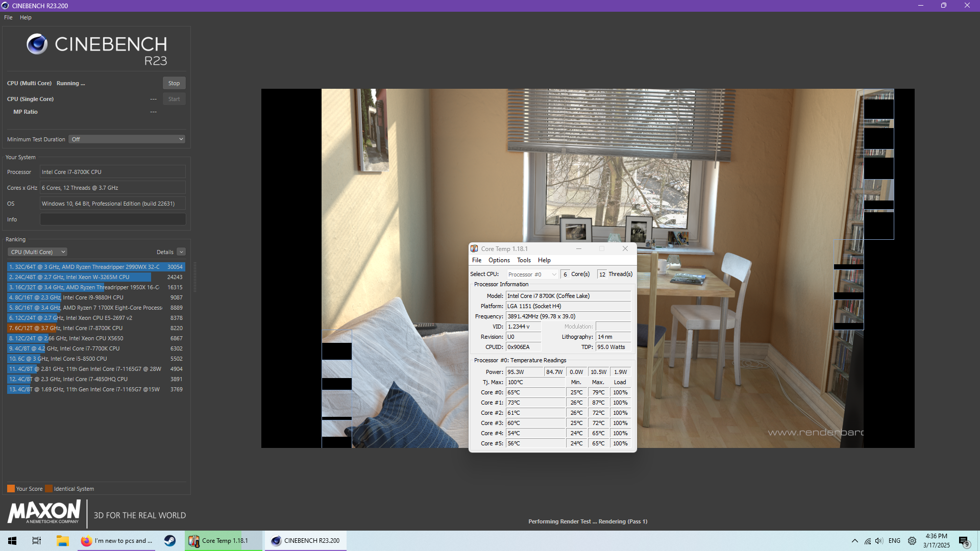The height and width of the screenshot is (551, 980).
Task: Click the Cinebench R23 logo sphere
Action: tap(37, 44)
